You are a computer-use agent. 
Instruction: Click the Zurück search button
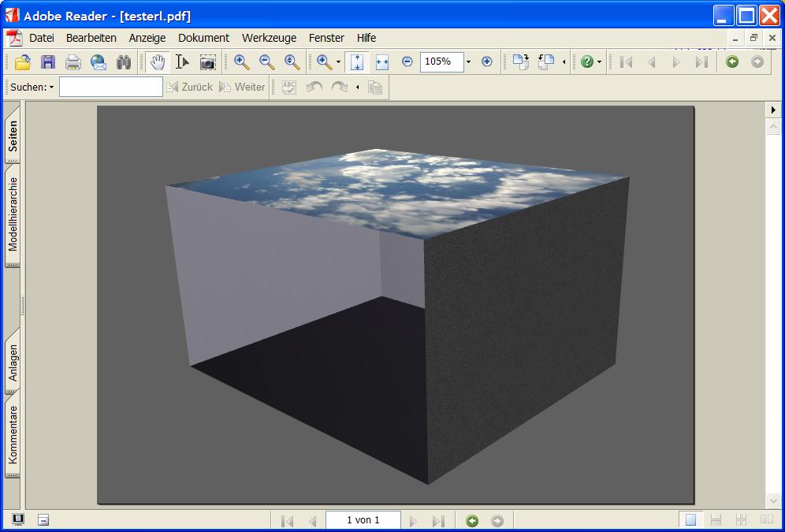[190, 87]
